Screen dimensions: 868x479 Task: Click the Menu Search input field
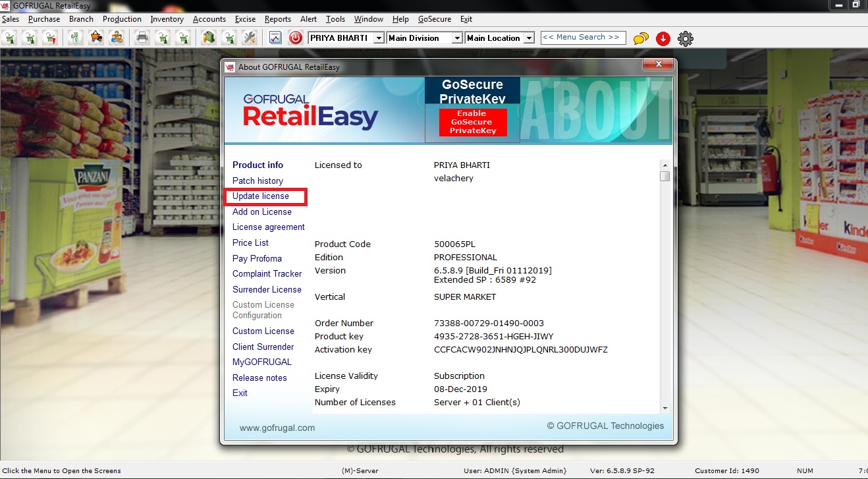pyautogui.click(x=583, y=38)
